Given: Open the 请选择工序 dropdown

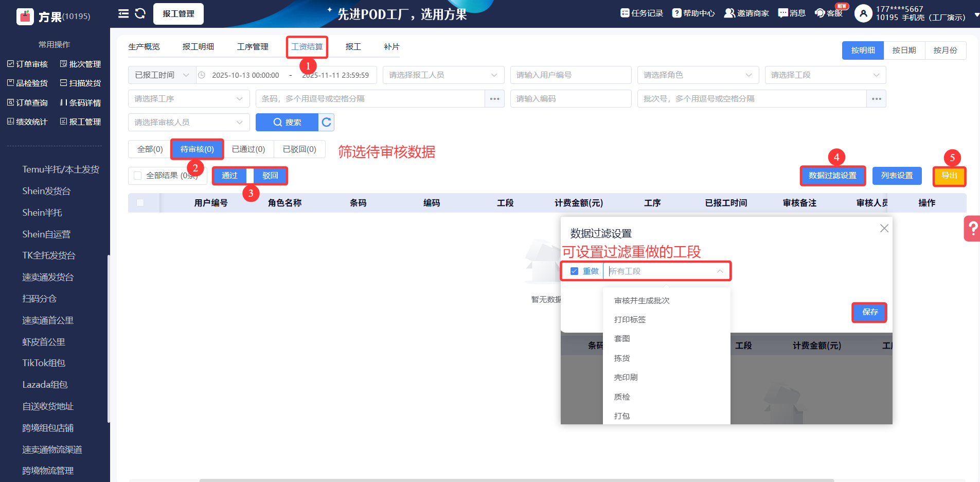Looking at the screenshot, I should click(188, 99).
